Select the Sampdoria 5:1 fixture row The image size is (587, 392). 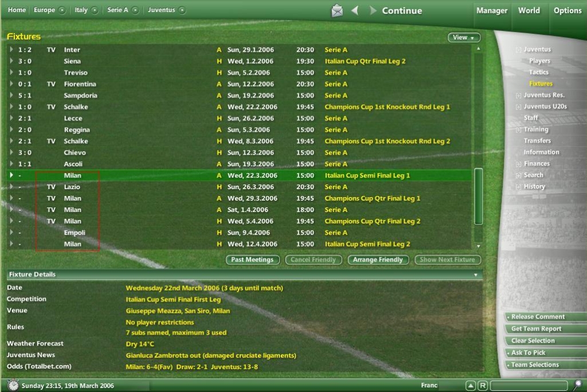pos(239,96)
